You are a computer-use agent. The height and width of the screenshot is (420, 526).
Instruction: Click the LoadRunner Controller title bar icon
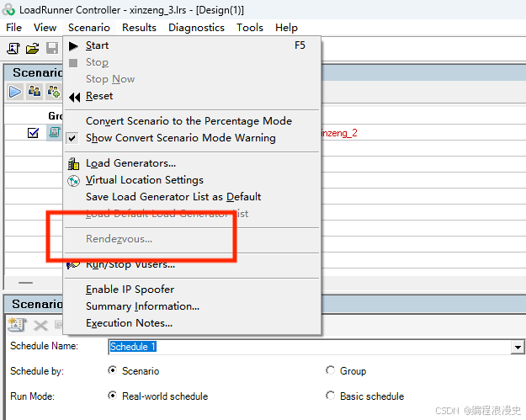click(x=8, y=10)
